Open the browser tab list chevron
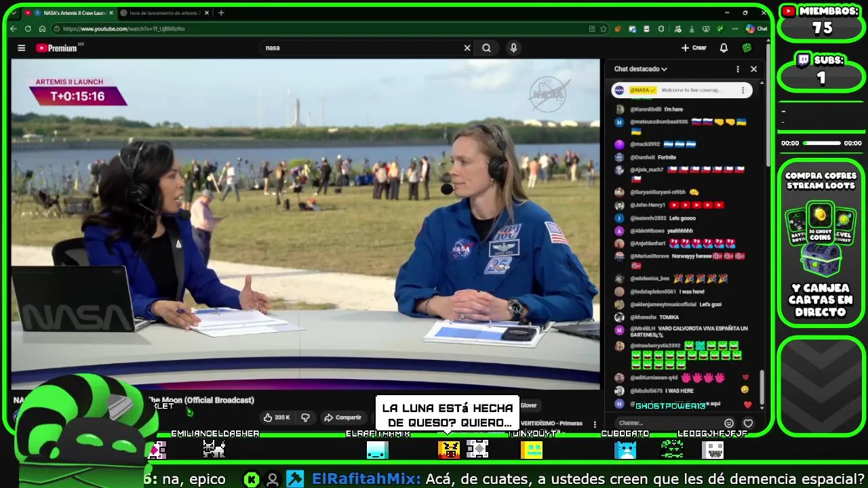868x488 pixels. [x=14, y=13]
